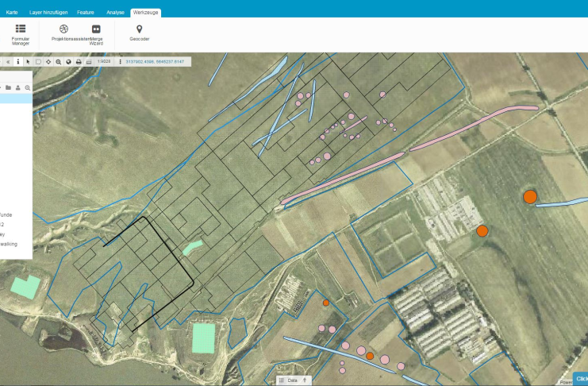
Task: Select the arrow pointer tool
Action: (x=28, y=61)
